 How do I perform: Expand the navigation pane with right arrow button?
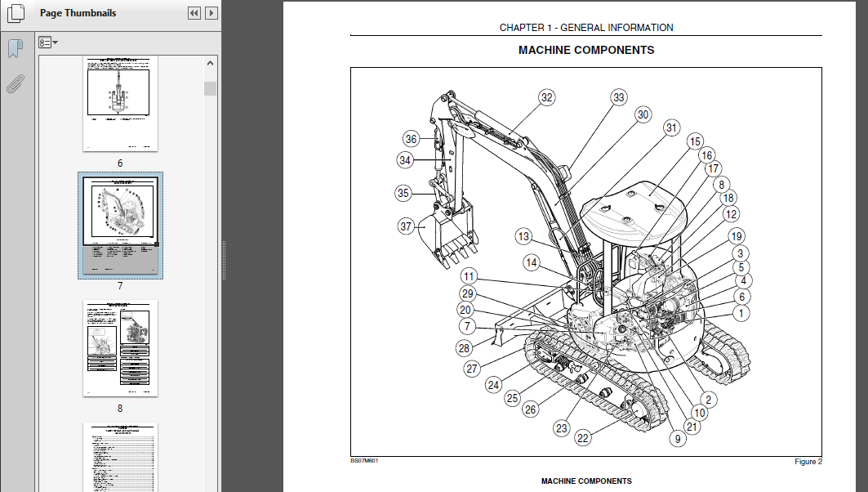pos(211,13)
